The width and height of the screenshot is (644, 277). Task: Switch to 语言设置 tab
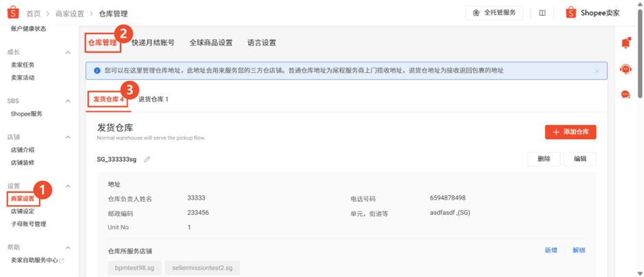262,43
